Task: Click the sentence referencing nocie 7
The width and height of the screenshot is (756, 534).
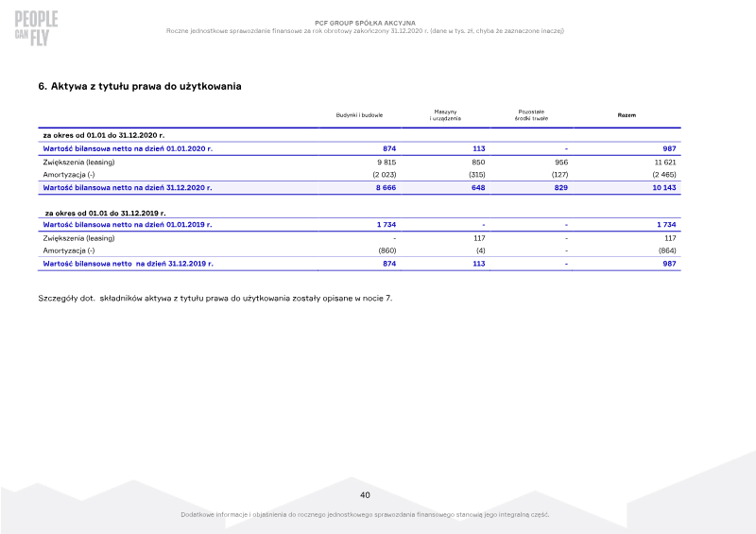Action: pyautogui.click(x=215, y=299)
